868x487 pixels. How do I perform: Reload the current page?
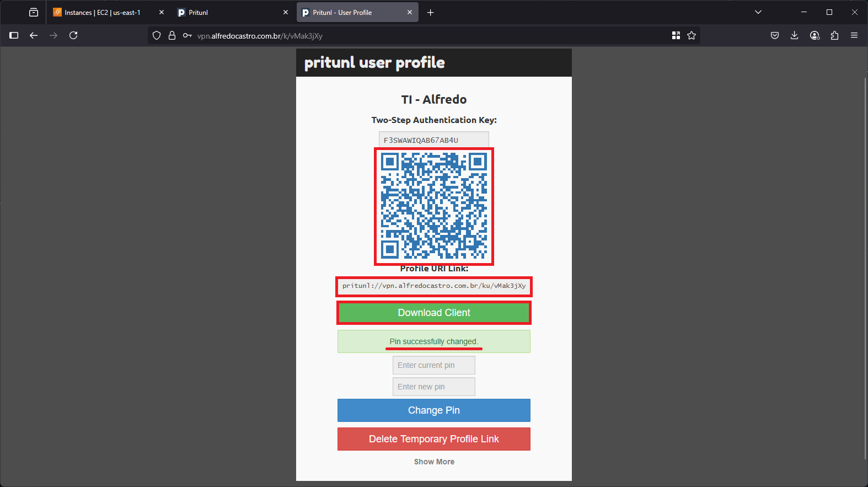(x=73, y=35)
